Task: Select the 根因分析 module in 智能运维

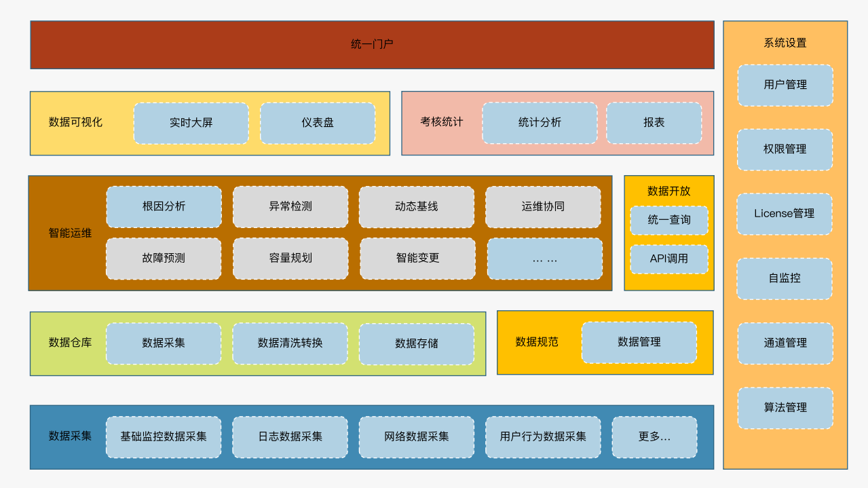Action: click(x=164, y=207)
